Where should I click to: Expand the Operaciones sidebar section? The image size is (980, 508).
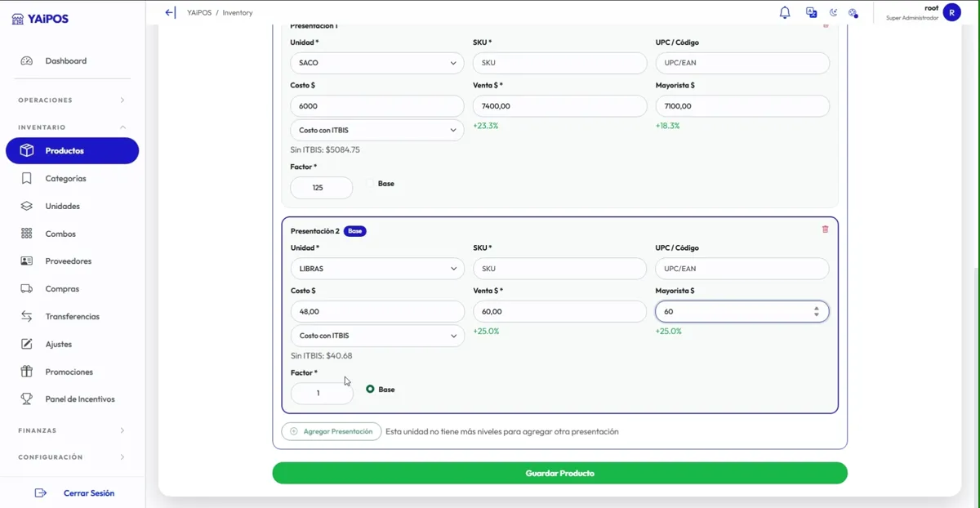tap(72, 100)
